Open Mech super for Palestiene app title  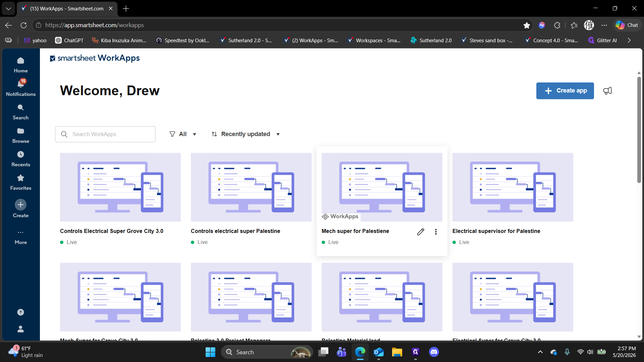pos(355,231)
